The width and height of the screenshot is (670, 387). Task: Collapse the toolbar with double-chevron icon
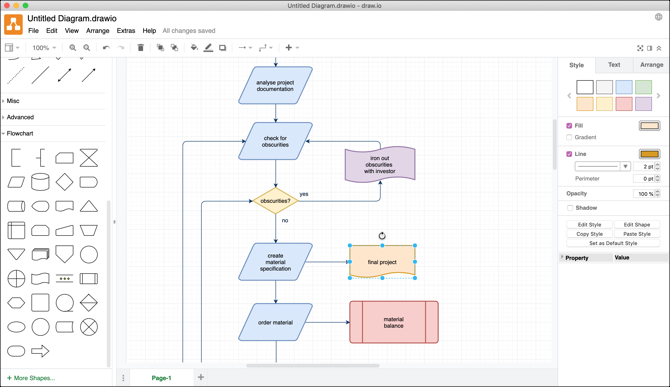[659, 48]
